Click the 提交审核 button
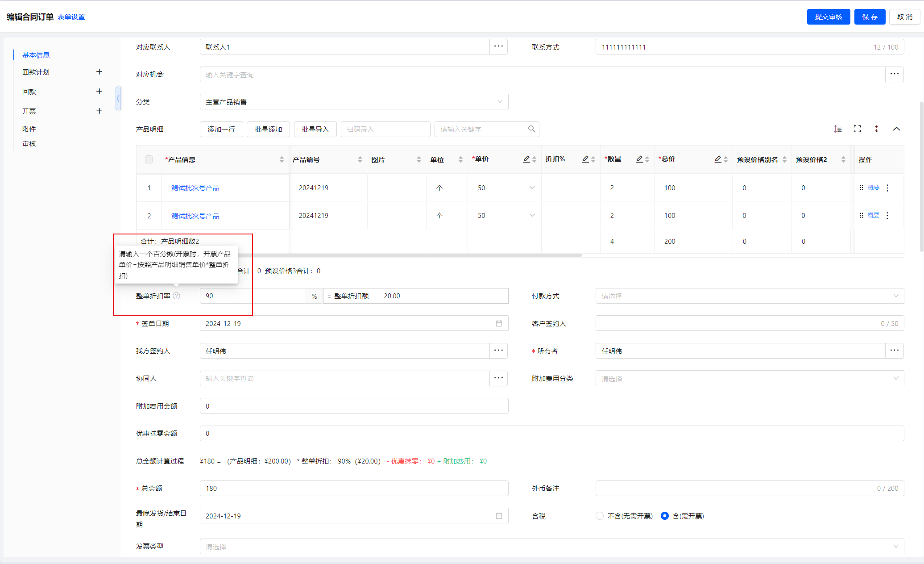This screenshot has width=924, height=564. (828, 17)
